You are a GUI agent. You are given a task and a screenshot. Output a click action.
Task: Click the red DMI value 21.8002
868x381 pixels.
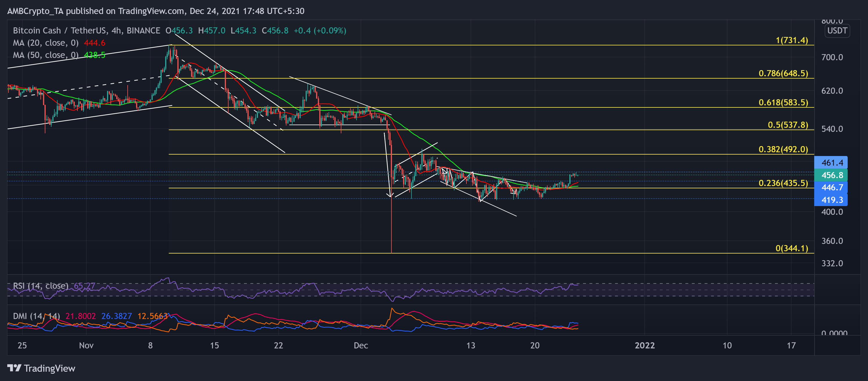(81, 316)
